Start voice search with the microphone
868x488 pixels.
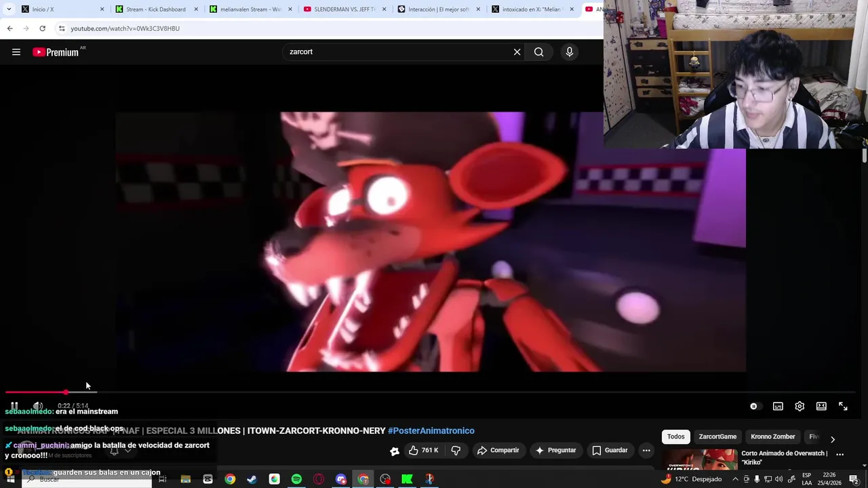tap(570, 52)
